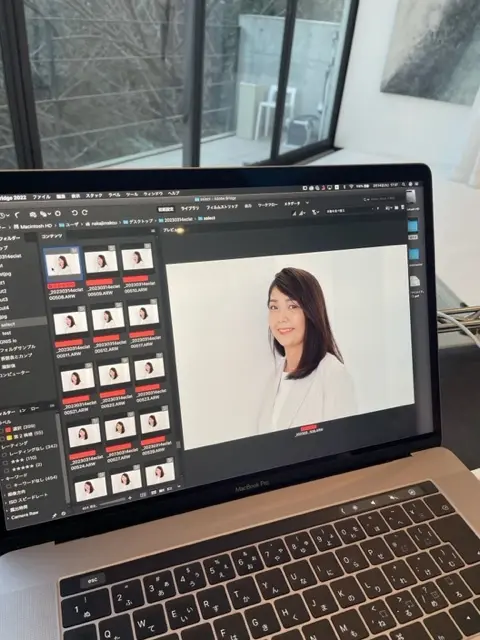Image resolution: width=480 pixels, height=640 pixels.
Task: Click the lock thumbnail grid icon
Action: [143, 495]
